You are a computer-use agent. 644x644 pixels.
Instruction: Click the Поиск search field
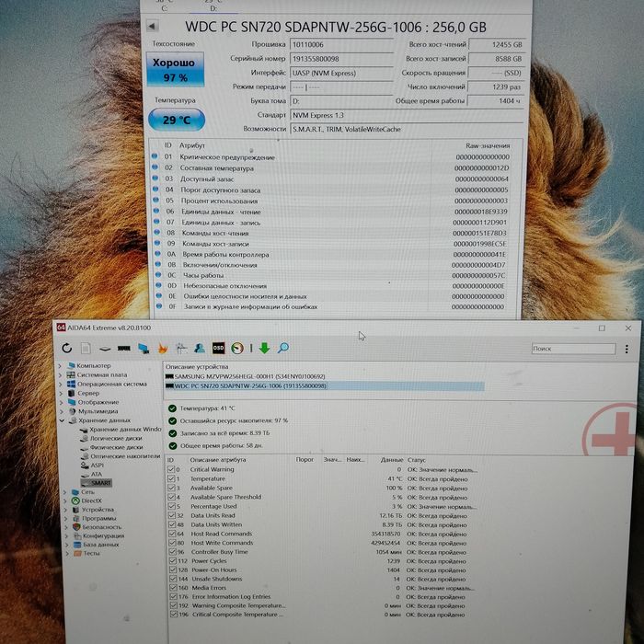point(573,349)
